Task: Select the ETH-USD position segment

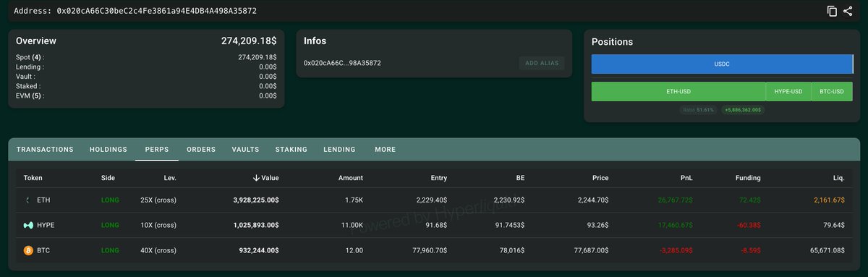Action: 678,92
